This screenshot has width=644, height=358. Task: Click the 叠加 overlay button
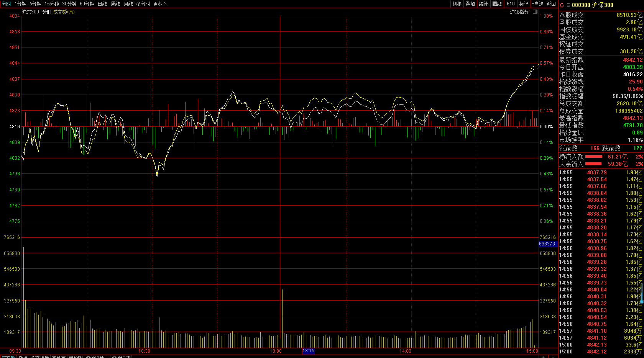[x=470, y=4]
